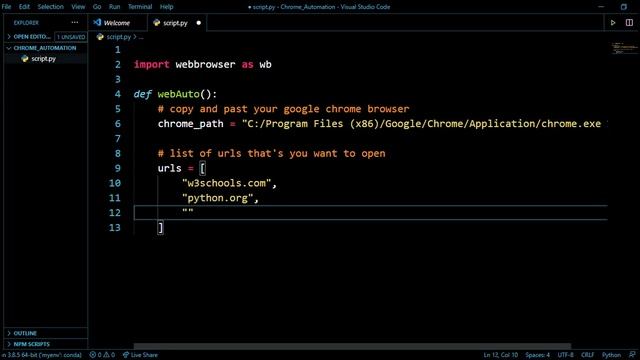Open Explorer more actions ellipsis
The height and width of the screenshot is (360, 640).
[75, 22]
